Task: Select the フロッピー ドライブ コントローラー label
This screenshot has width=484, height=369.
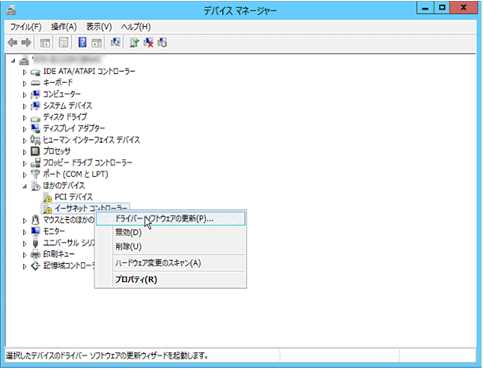Action: pos(88,163)
